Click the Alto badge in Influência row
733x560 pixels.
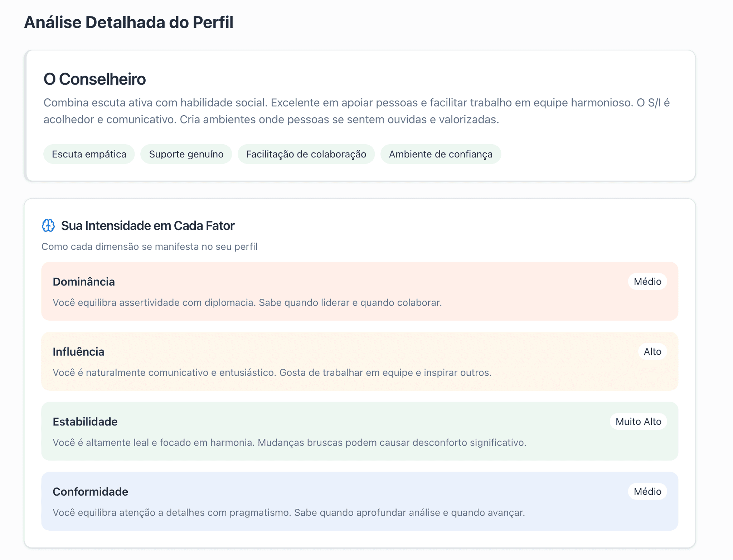pyautogui.click(x=652, y=352)
